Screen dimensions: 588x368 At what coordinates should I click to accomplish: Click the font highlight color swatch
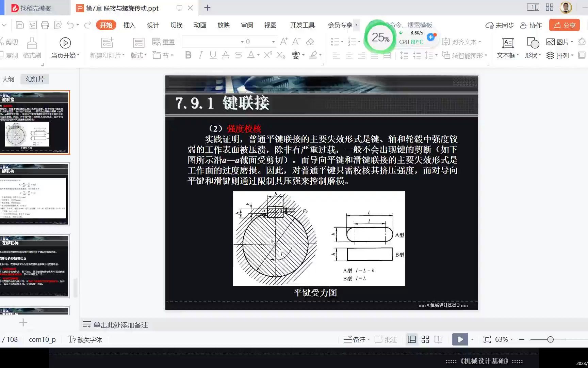click(313, 55)
